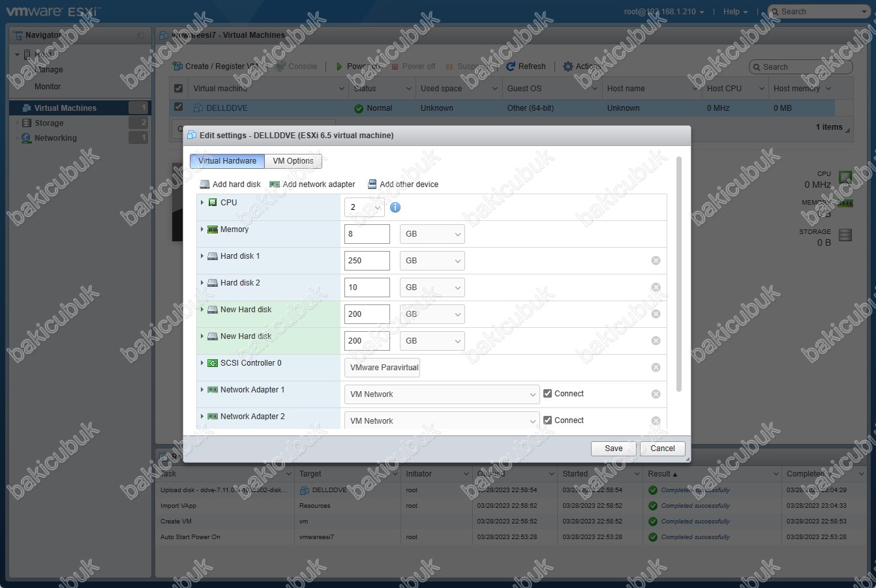This screenshot has width=876, height=588.
Task: Click the SCSI Controller 0 icon
Action: (213, 363)
